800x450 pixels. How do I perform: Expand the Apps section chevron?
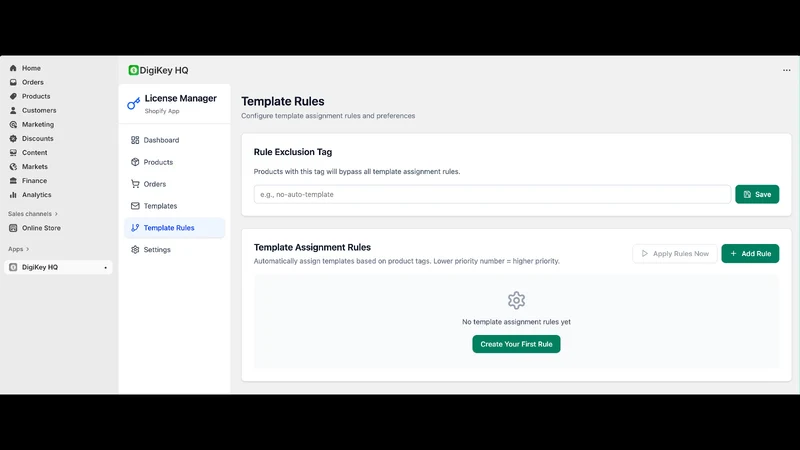[x=28, y=249]
